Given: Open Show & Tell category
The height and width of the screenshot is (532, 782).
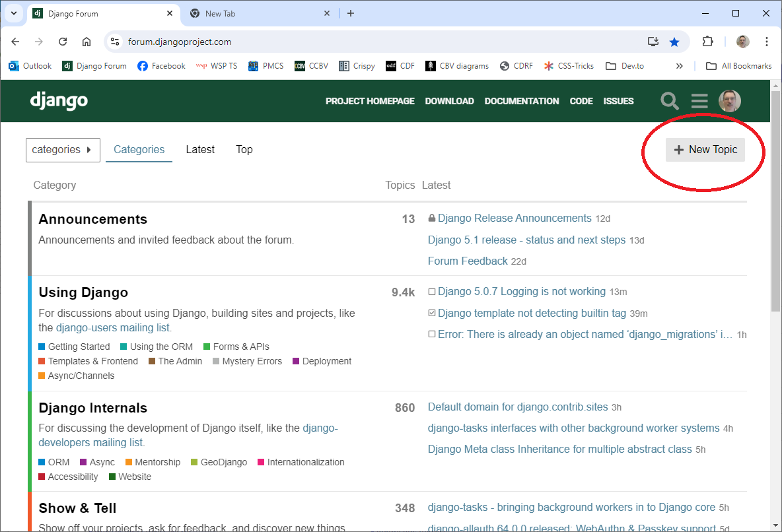Looking at the screenshot, I should (77, 508).
